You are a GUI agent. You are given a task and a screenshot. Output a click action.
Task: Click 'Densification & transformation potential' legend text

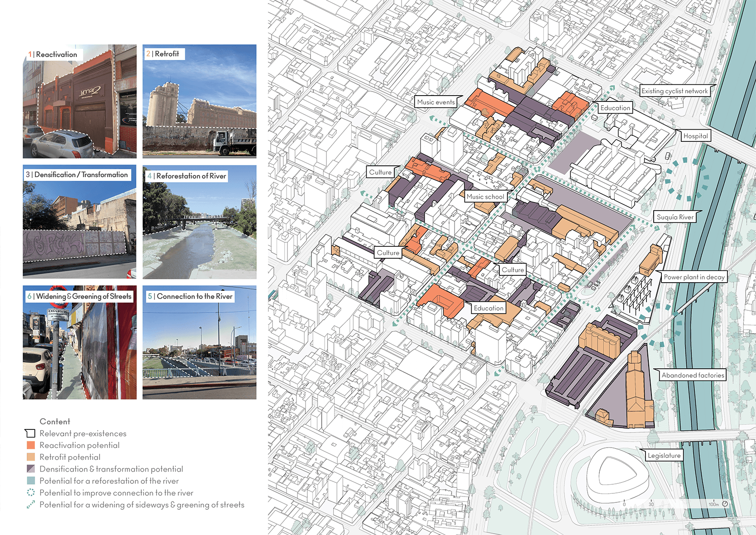tap(111, 469)
